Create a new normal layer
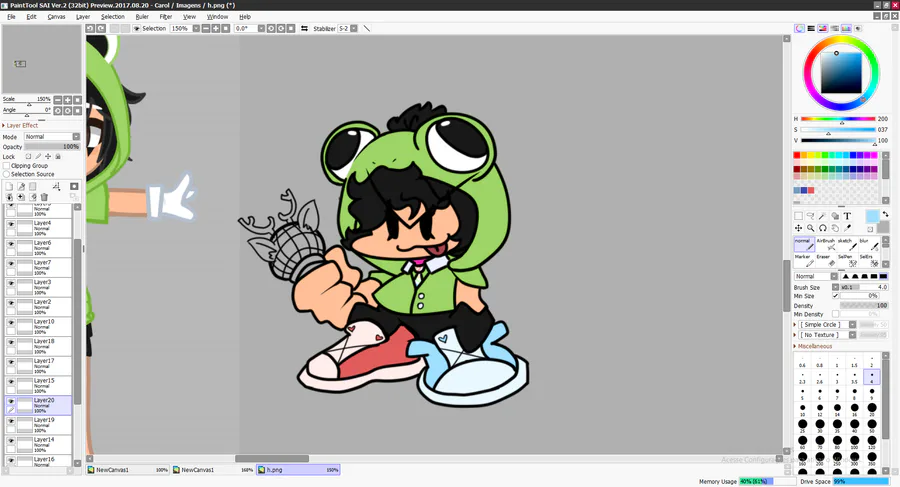This screenshot has width=900, height=487. coord(9,186)
